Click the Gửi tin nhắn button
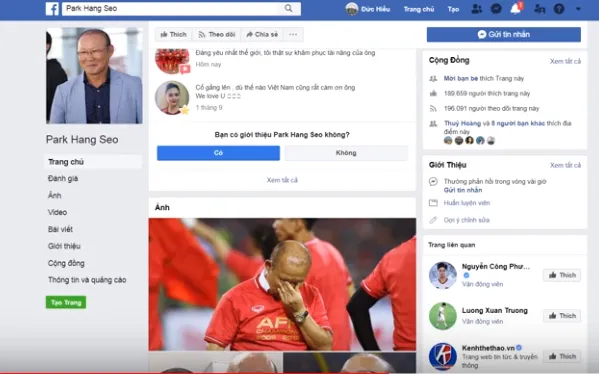Image resolution: width=599 pixels, height=374 pixels. point(504,34)
